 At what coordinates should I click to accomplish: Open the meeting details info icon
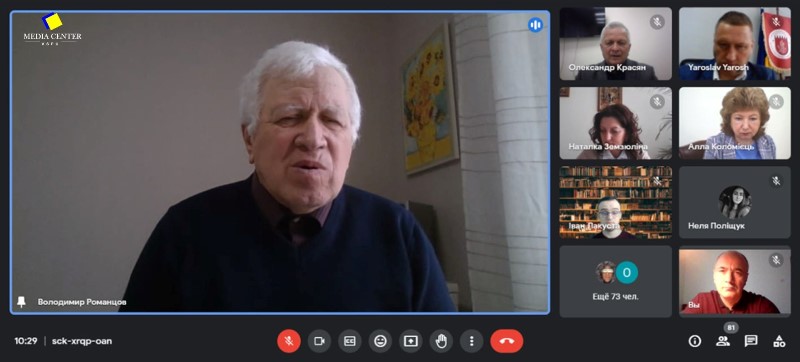point(694,341)
